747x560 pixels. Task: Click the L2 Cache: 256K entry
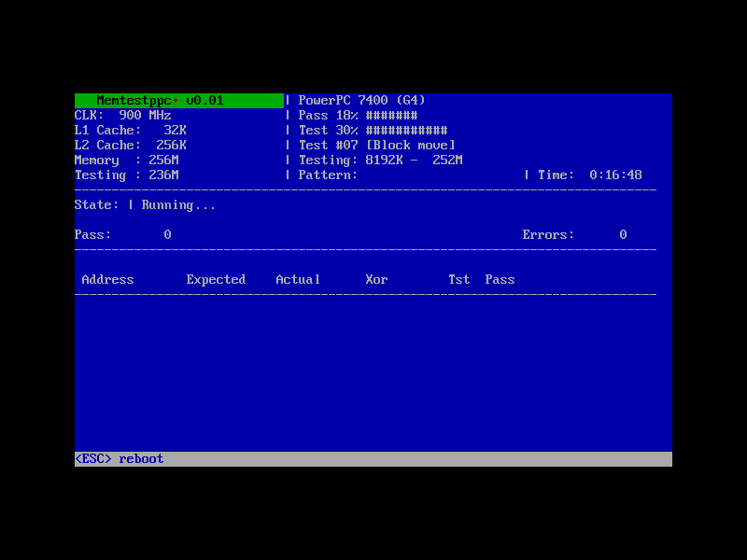point(131,145)
